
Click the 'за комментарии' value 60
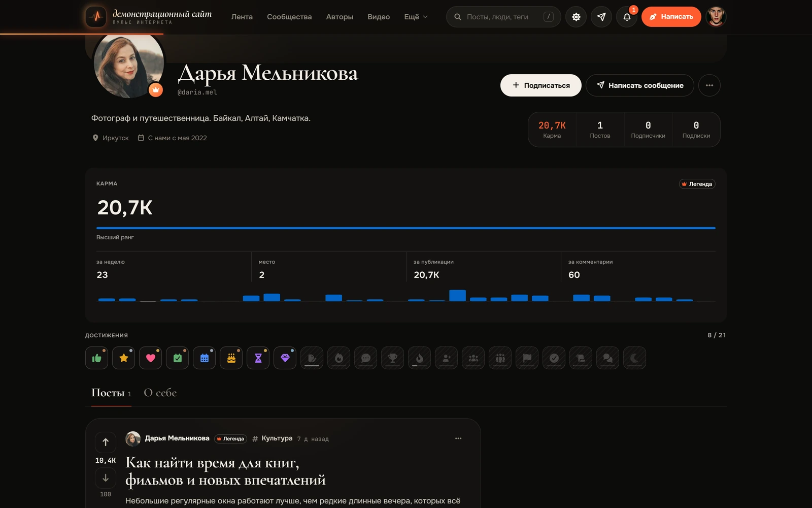[x=574, y=275]
